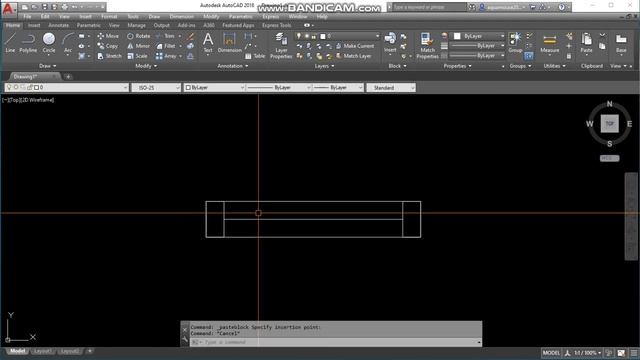Activate the Copy command
Viewport: 640px width, 360px height.
point(108,46)
